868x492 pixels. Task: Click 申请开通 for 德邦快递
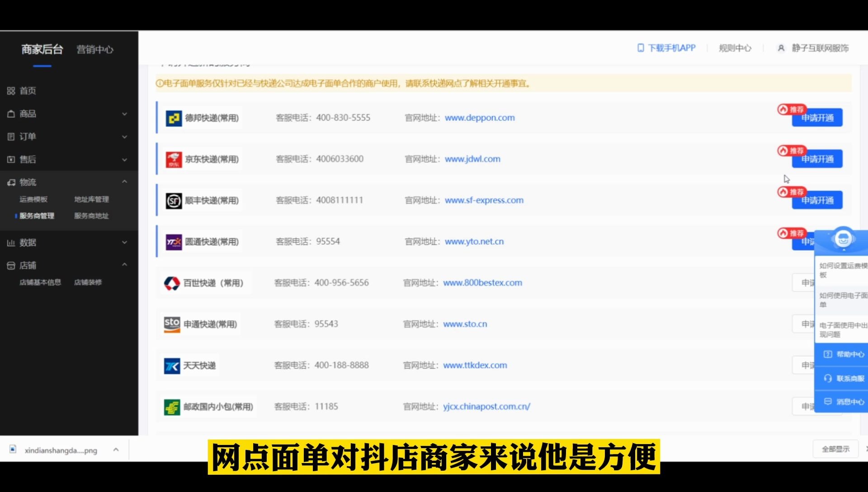pos(817,118)
